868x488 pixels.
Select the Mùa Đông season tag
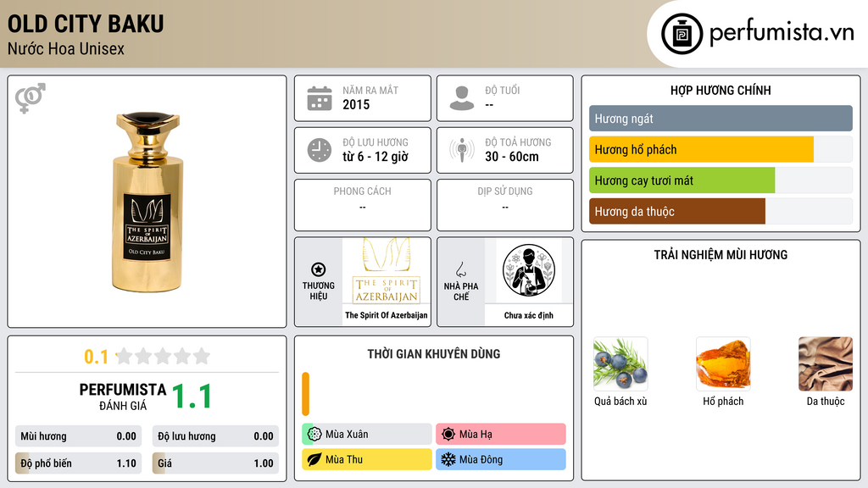(x=501, y=459)
